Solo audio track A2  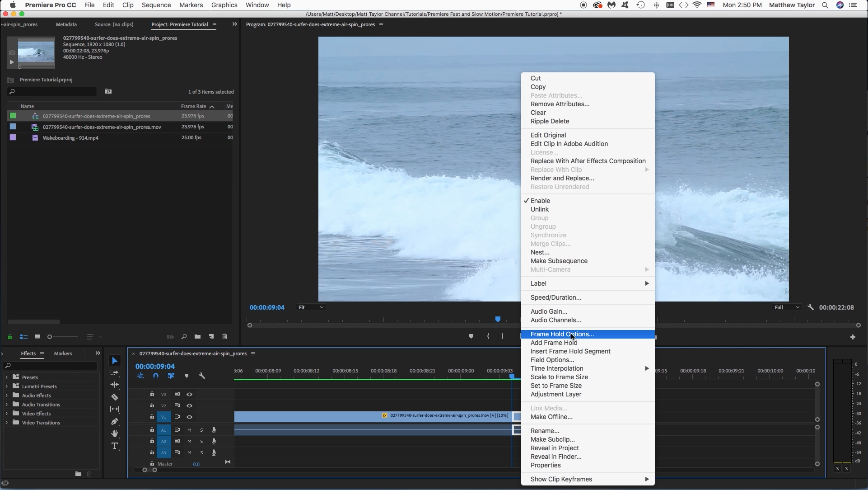(201, 442)
